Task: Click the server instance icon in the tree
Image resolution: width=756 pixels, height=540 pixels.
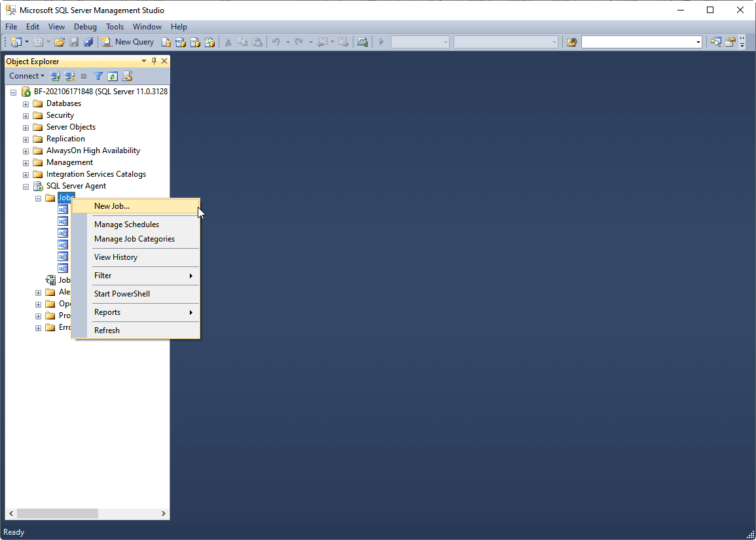Action: point(26,92)
